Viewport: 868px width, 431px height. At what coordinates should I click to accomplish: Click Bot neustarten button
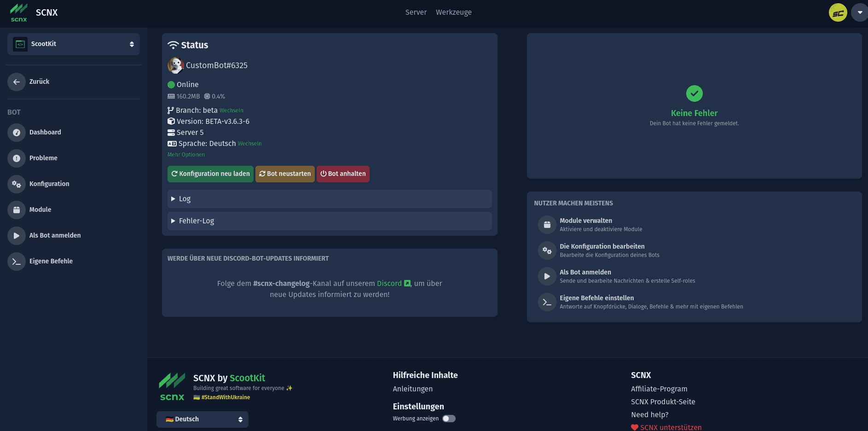pos(285,174)
